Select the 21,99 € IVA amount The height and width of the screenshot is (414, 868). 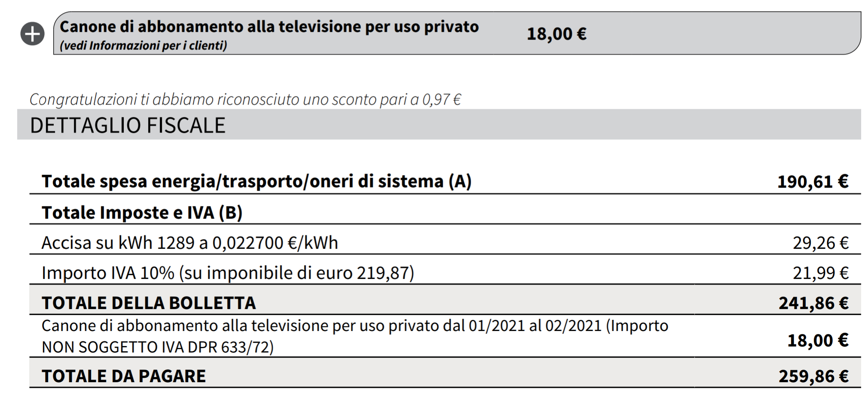820,273
